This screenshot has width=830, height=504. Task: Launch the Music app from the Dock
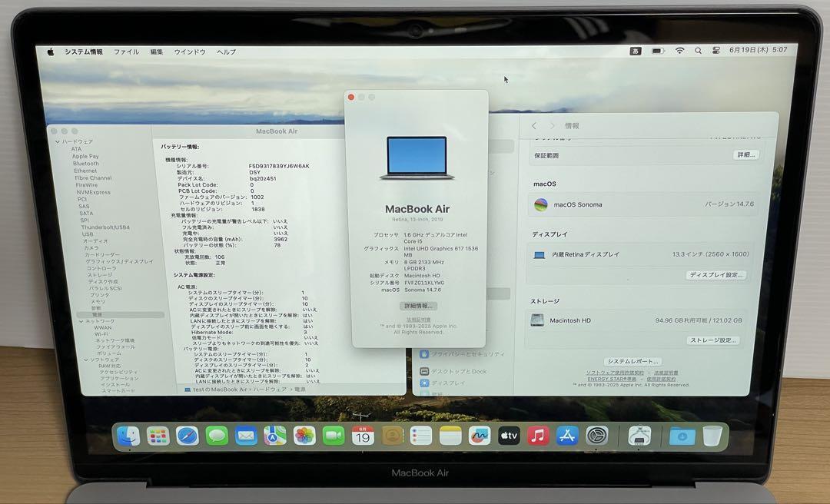coord(538,436)
